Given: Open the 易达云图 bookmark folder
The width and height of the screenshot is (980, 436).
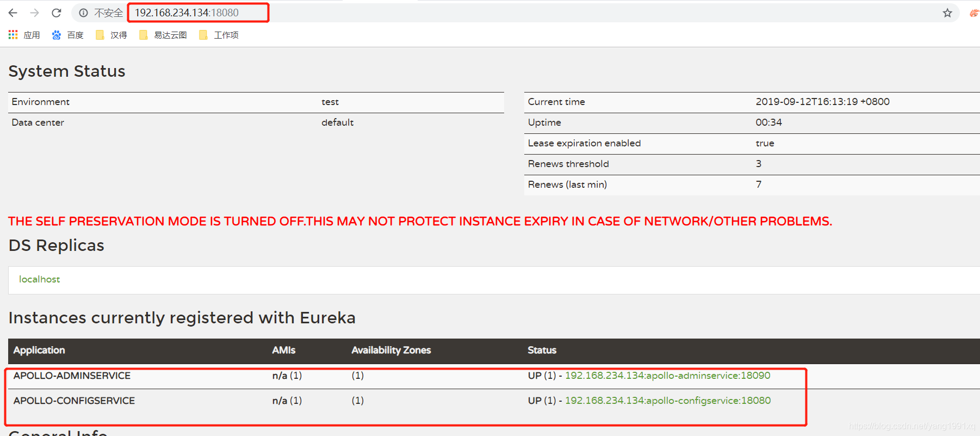Looking at the screenshot, I should click(163, 35).
